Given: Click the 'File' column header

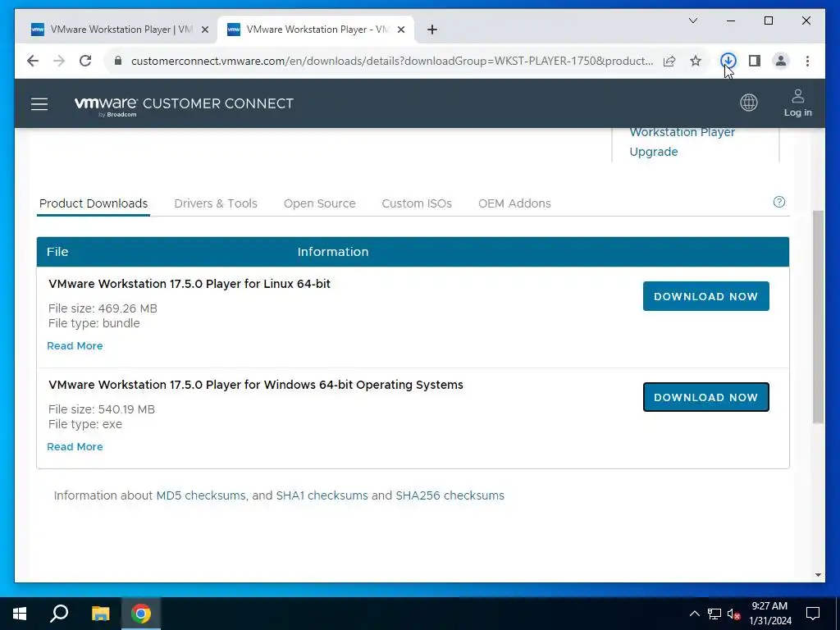Looking at the screenshot, I should [57, 252].
